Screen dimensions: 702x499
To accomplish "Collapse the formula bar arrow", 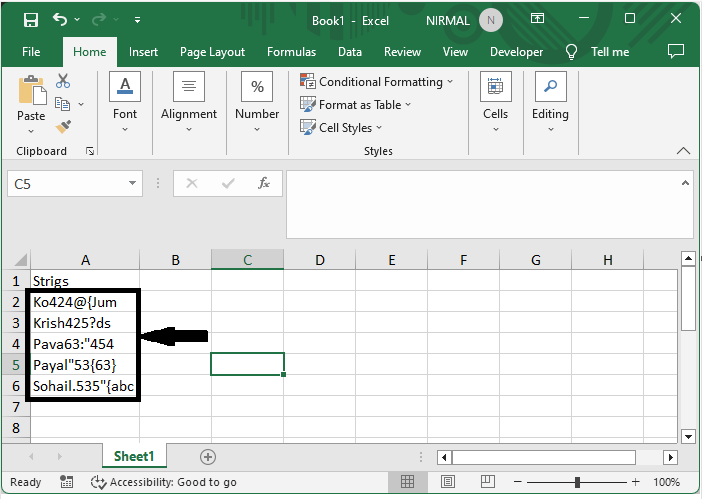I will tap(685, 183).
